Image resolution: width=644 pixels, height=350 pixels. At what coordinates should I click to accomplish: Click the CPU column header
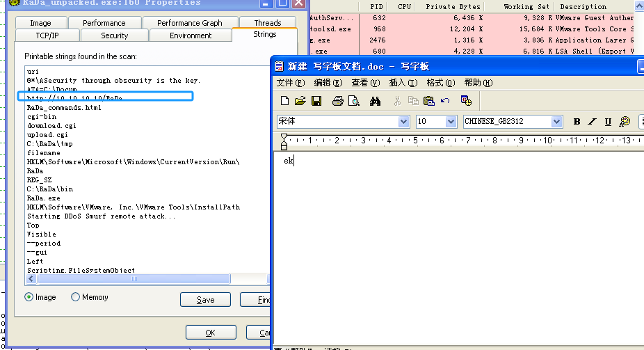click(x=404, y=6)
